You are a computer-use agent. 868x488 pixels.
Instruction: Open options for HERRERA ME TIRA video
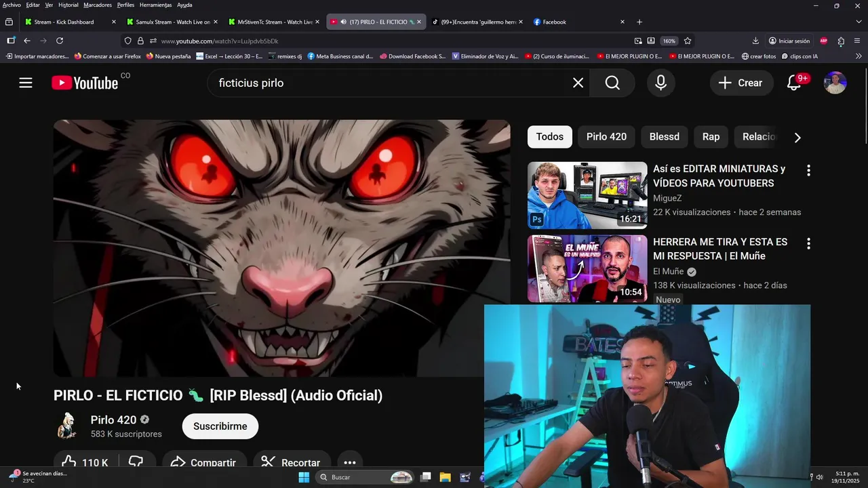(x=808, y=243)
